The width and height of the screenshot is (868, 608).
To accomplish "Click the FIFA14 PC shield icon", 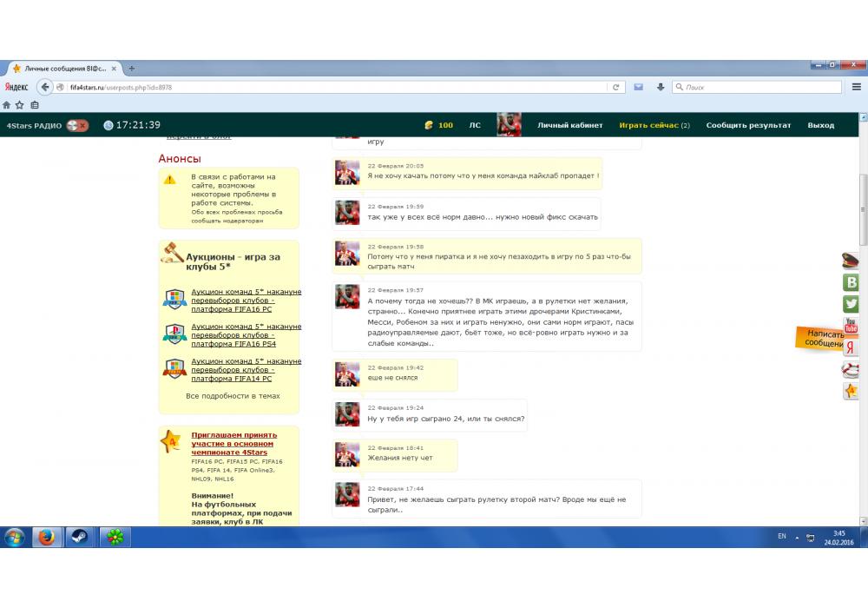I will 174,368.
